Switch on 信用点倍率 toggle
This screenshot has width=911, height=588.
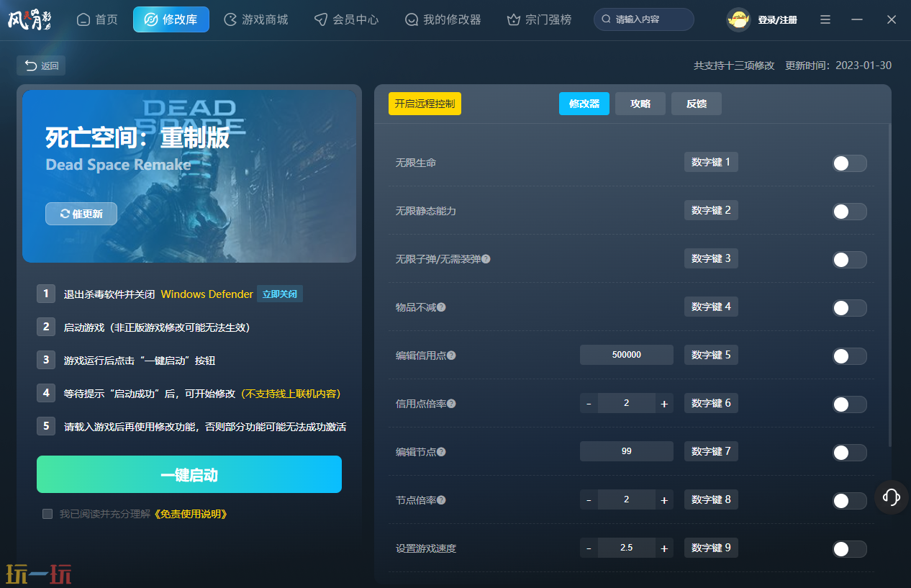click(849, 404)
